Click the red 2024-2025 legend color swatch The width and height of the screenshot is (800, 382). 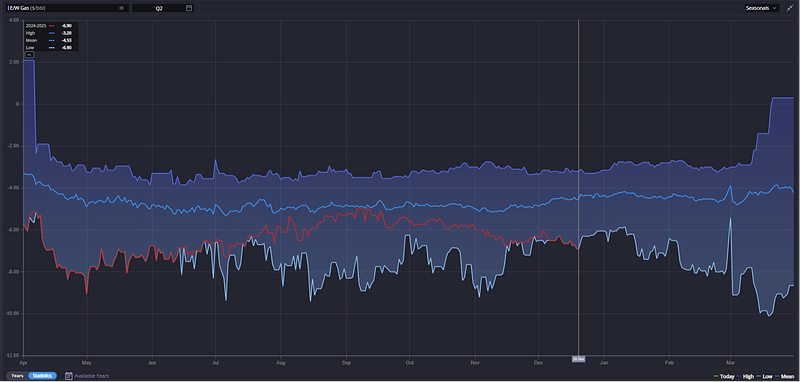point(52,26)
